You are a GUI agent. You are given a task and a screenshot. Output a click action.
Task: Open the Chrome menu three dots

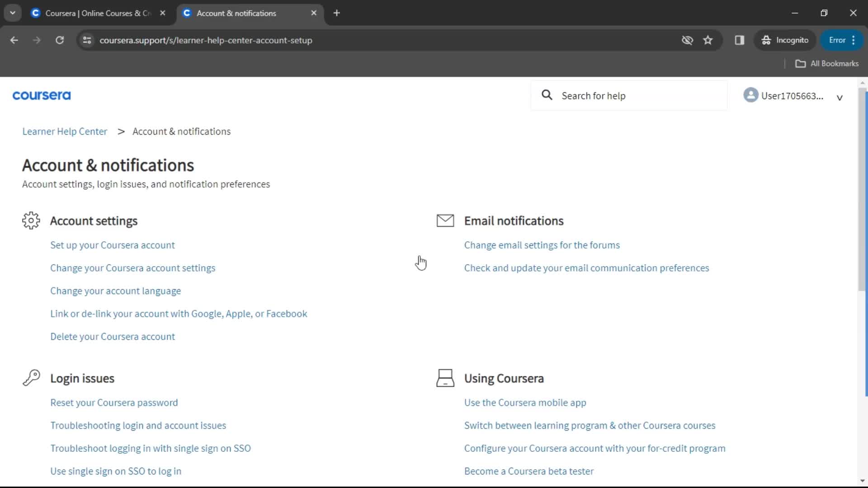point(854,40)
